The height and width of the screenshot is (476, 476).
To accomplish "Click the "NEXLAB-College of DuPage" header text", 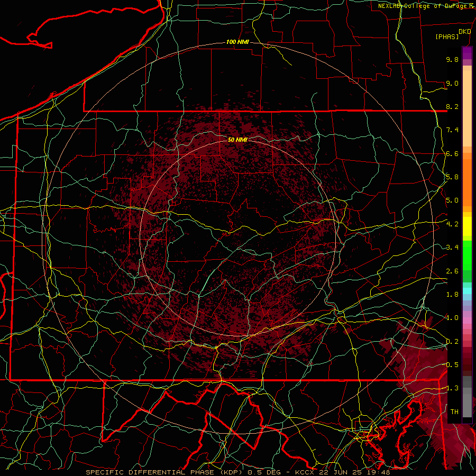I will pyautogui.click(x=423, y=6).
